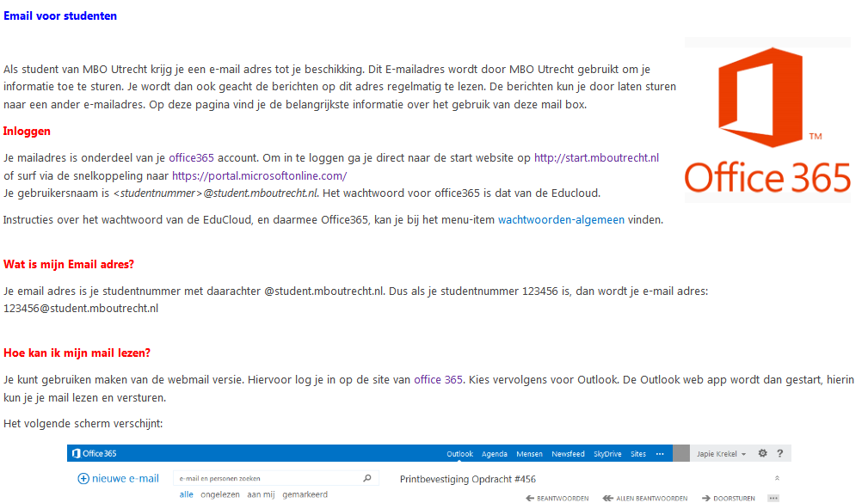868x503 pixels.
Task: Follow the 'office 365' link in the webmail paragraph
Action: click(438, 379)
